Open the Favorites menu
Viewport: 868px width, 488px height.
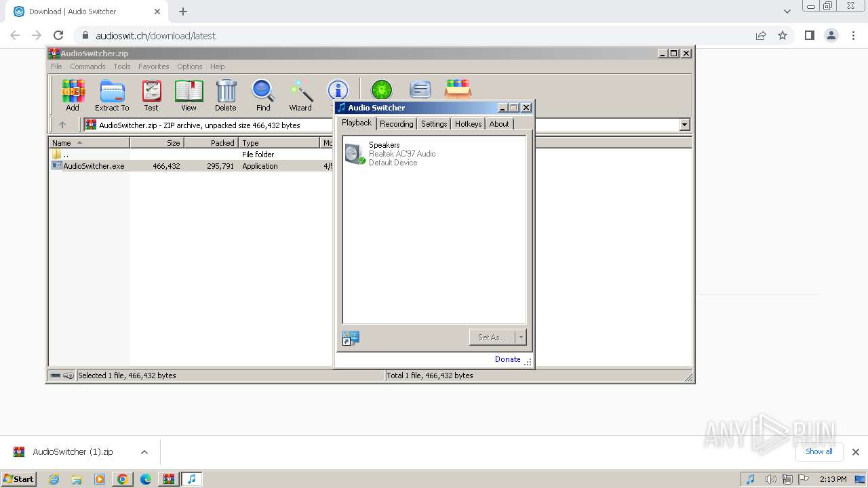tap(154, 66)
